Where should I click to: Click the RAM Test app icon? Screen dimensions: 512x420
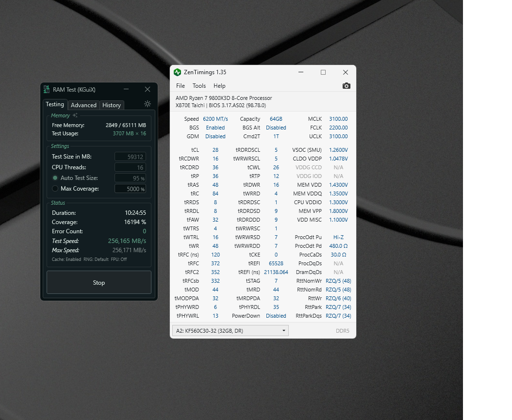47,89
